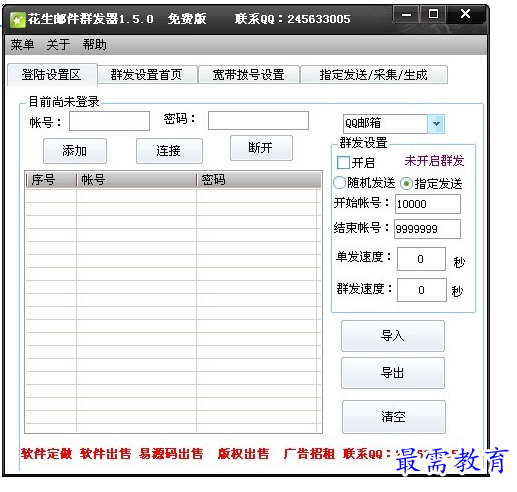Click the 易源码出售 red footer text
This screenshot has height=492, width=517.
(x=171, y=454)
